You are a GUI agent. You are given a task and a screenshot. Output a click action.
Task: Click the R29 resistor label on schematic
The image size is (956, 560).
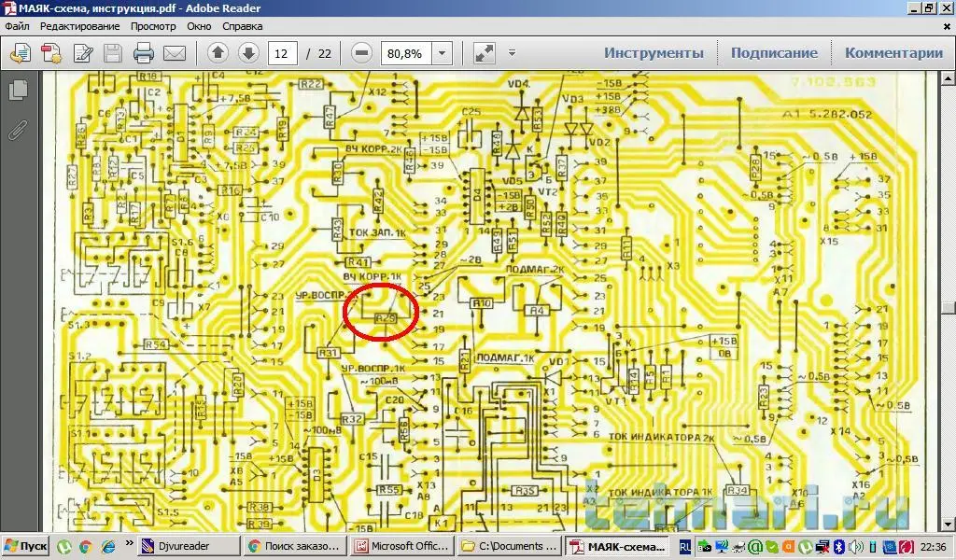(386, 318)
